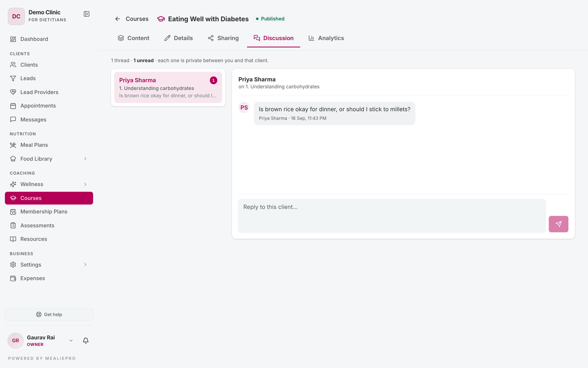Click the Lead Providers handshake icon
Image resolution: width=588 pixels, height=368 pixels.
pos(13,92)
